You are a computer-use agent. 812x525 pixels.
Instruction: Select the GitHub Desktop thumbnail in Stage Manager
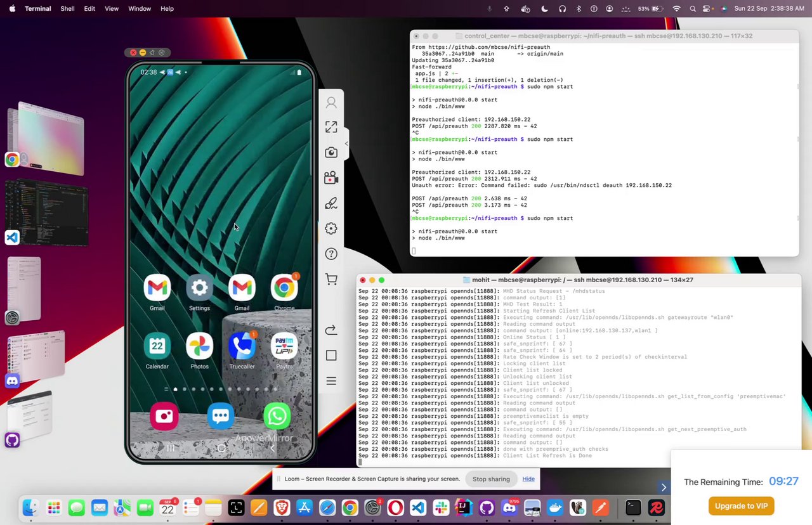point(30,415)
